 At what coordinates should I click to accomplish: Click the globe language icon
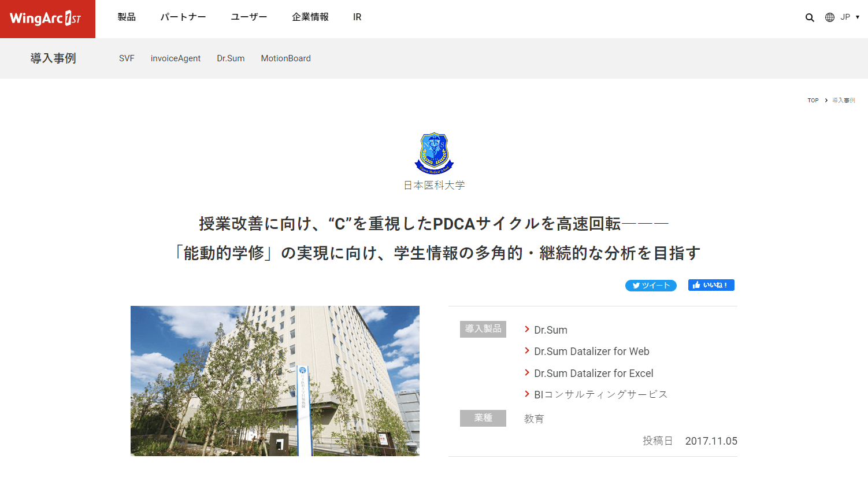tap(830, 17)
